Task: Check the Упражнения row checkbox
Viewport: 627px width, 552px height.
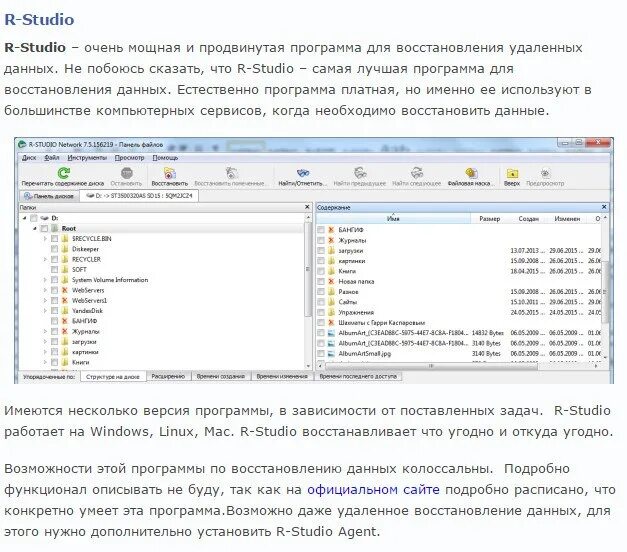Action: (x=321, y=312)
